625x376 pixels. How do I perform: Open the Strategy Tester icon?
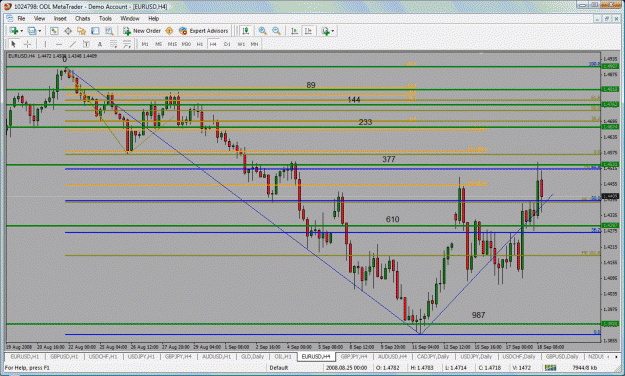pyautogui.click(x=109, y=31)
